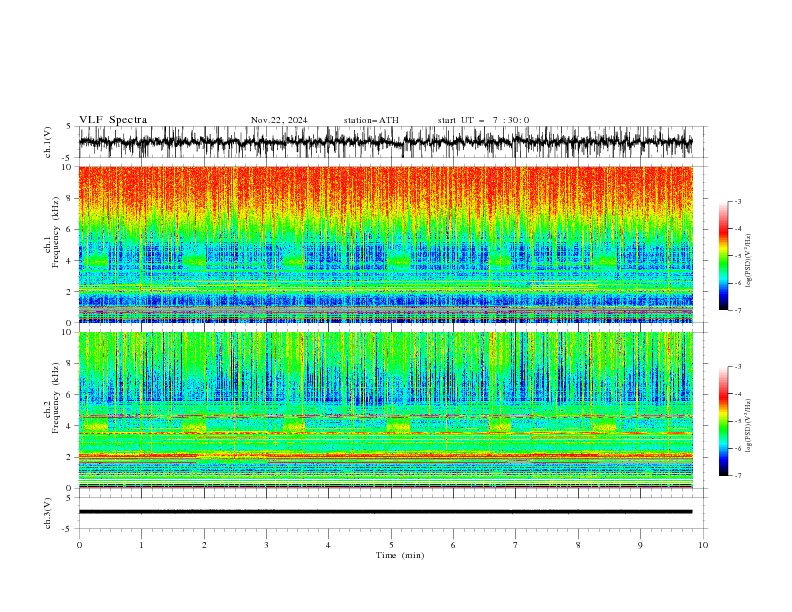792x612 pixels.
Task: Click the ch.2 frequency tick label "6"
Action: [69, 395]
